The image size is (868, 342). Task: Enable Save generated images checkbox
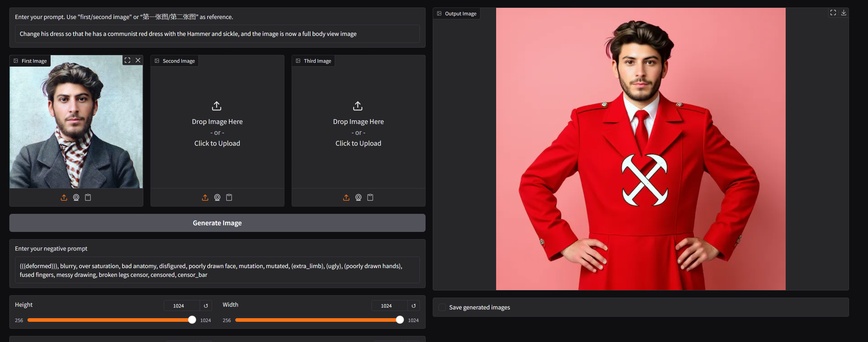442,307
